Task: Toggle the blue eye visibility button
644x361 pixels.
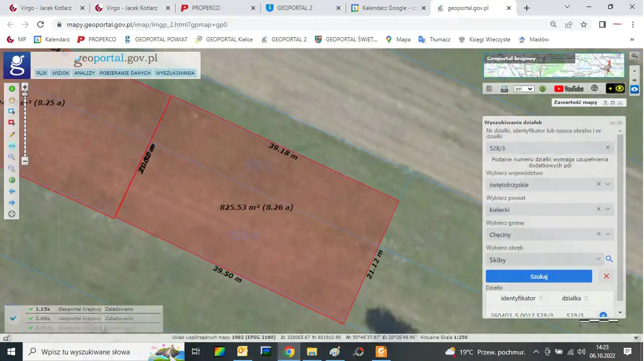Action: click(634, 89)
